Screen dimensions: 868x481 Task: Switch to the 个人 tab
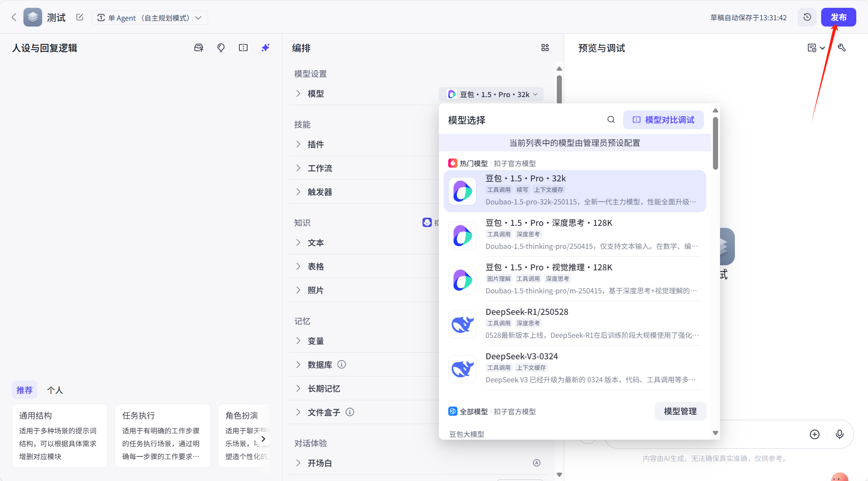click(55, 390)
